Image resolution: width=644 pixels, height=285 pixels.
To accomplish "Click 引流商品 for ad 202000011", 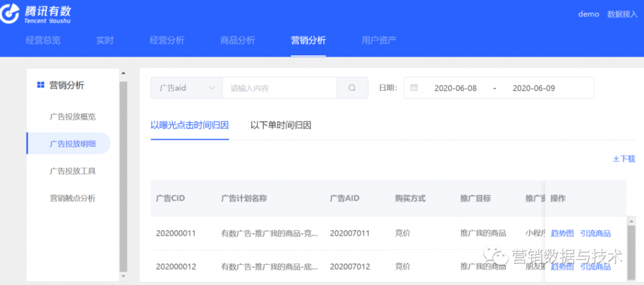I will (595, 233).
